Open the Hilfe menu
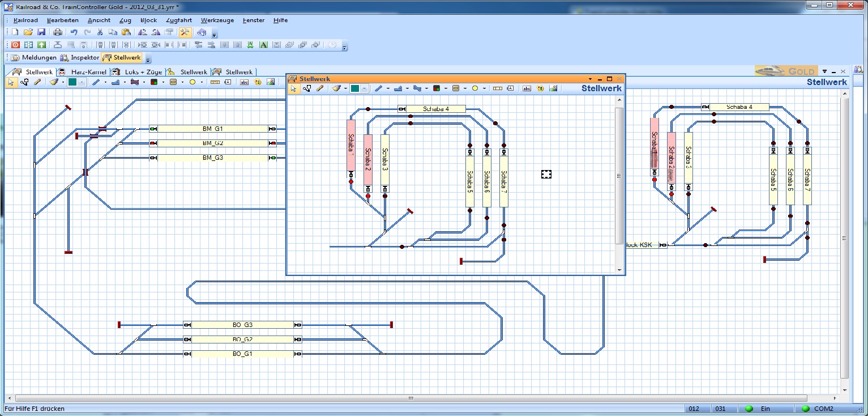 [x=280, y=20]
